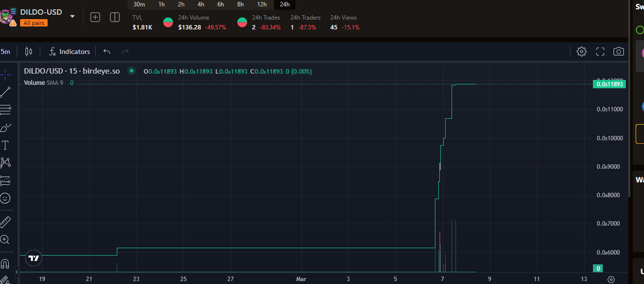Click the DILDO token avatar

coord(6,17)
